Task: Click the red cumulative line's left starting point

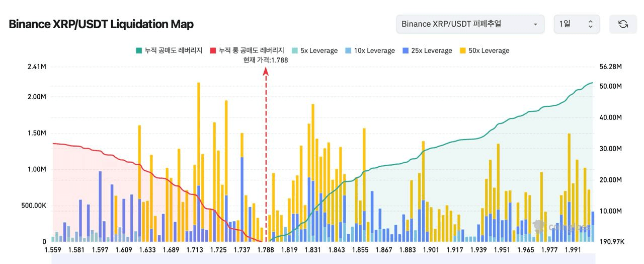Action: click(x=53, y=144)
